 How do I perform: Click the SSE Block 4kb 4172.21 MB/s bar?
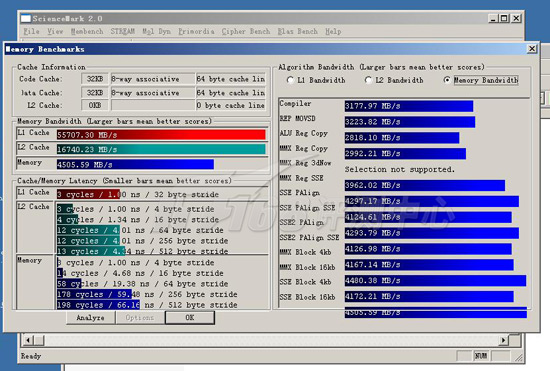429,297
